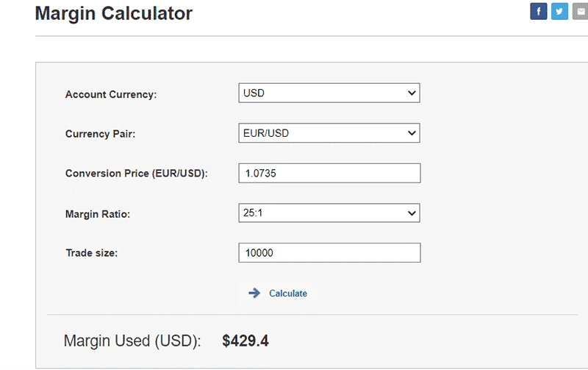588x370 pixels.
Task: Click the Margin Used (USD) label
Action: [x=132, y=341]
